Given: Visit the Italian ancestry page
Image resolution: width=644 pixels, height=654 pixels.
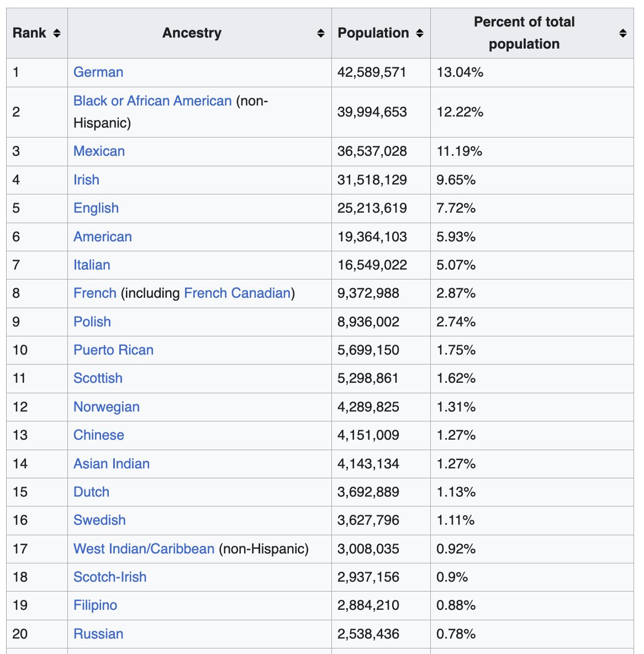Looking at the screenshot, I should (92, 265).
